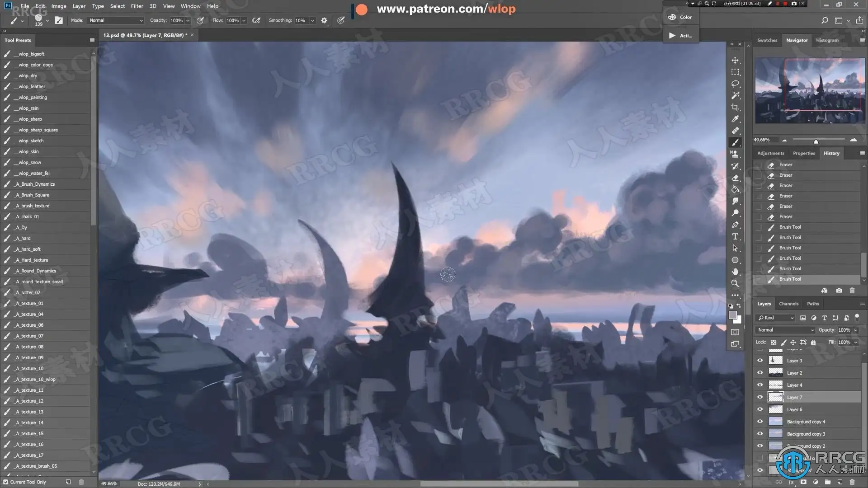Open the Filter menu
The image size is (868, 488).
point(137,6)
